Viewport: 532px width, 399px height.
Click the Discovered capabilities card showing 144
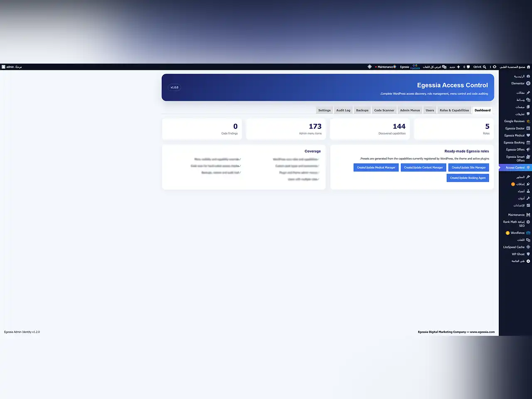point(370,129)
